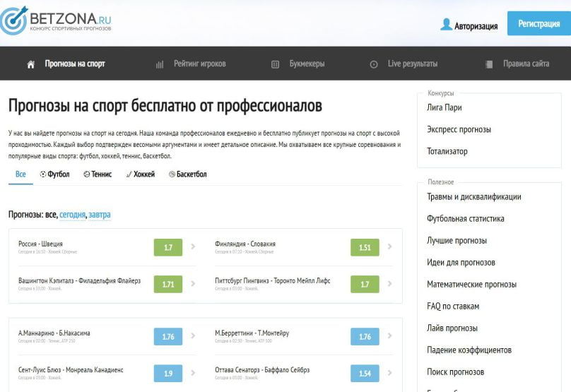Open Футбольная статистика link
The width and height of the screenshot is (571, 392).
(x=466, y=219)
